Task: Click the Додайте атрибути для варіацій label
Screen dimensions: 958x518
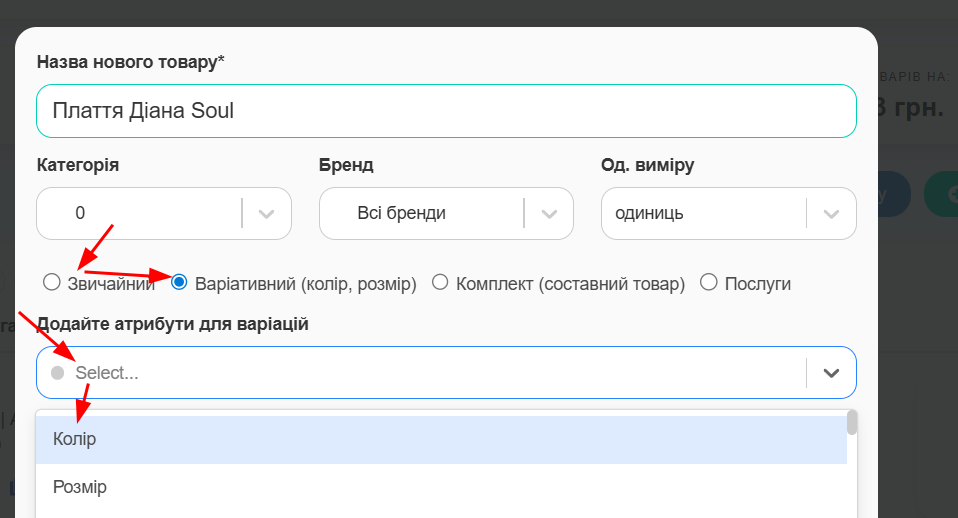Action: click(172, 324)
